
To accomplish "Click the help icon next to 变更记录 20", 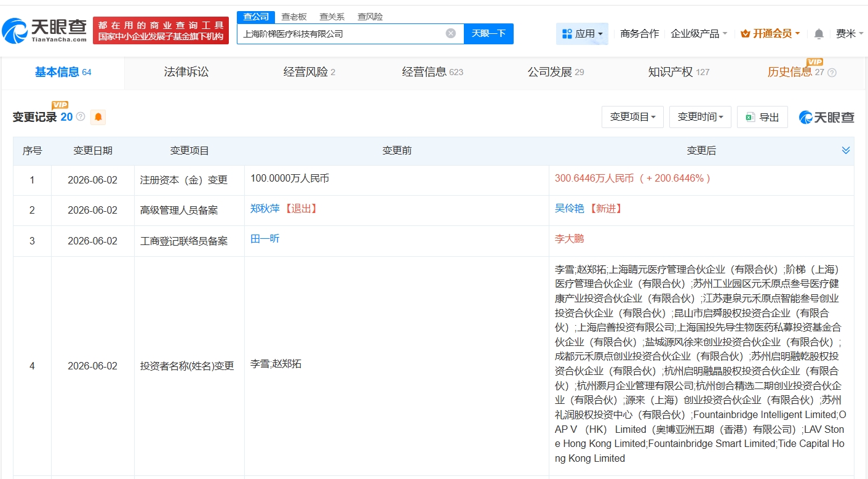I will point(80,116).
